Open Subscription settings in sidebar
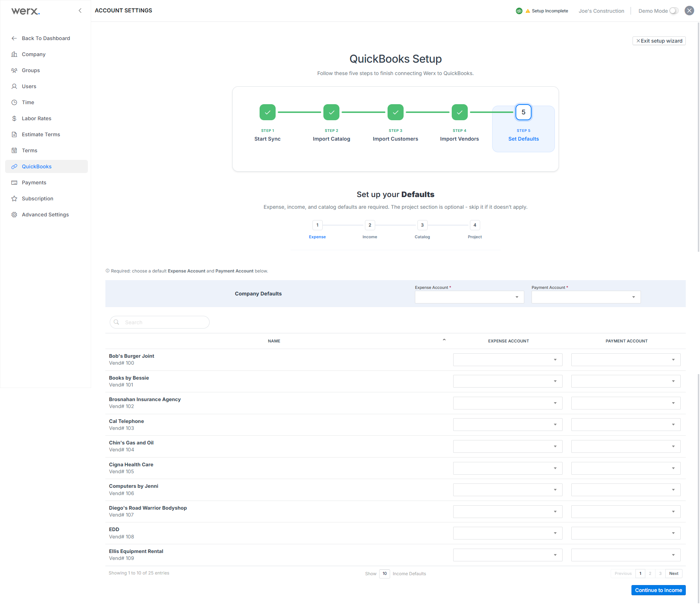The width and height of the screenshot is (700, 604). click(x=46, y=199)
